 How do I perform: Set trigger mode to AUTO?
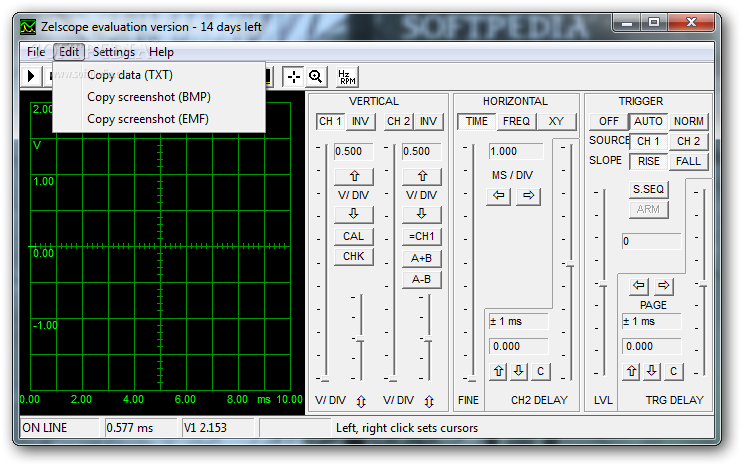click(648, 122)
